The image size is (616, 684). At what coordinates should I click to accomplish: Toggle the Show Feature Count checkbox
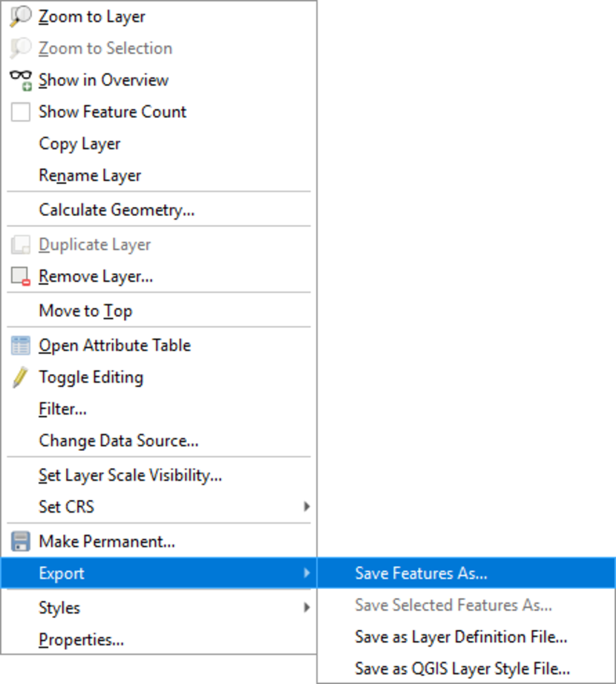21,112
